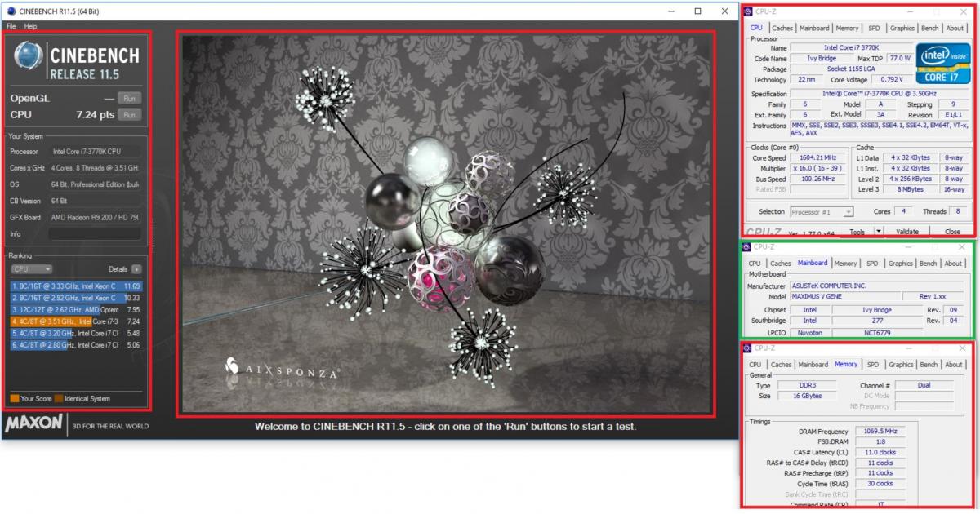Click the Close button at the bottom of CPU-Z

951,232
